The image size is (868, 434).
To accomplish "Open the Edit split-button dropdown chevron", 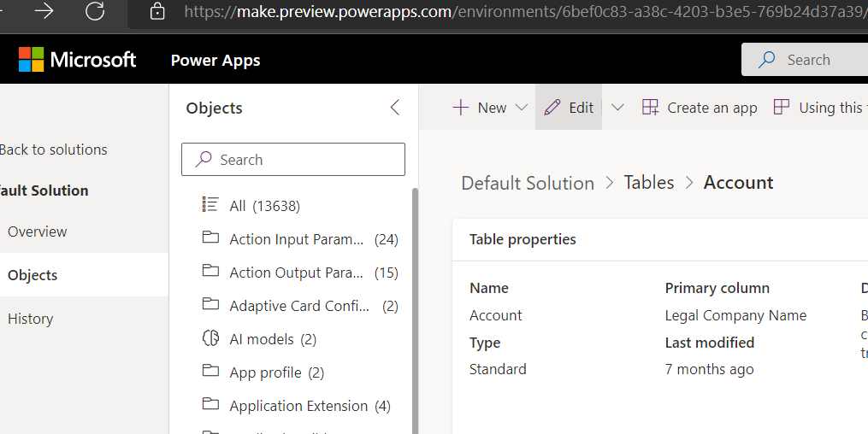I will [617, 108].
